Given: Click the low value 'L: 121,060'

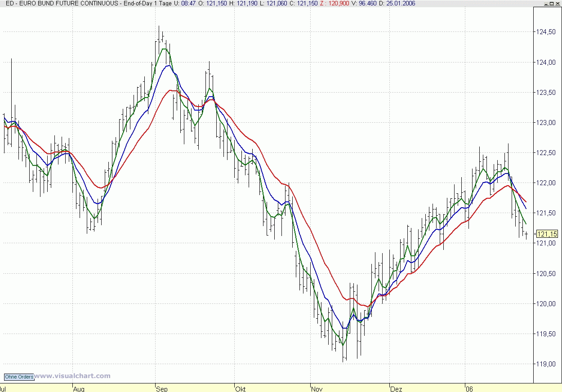Looking at the screenshot, I should tap(274, 3).
